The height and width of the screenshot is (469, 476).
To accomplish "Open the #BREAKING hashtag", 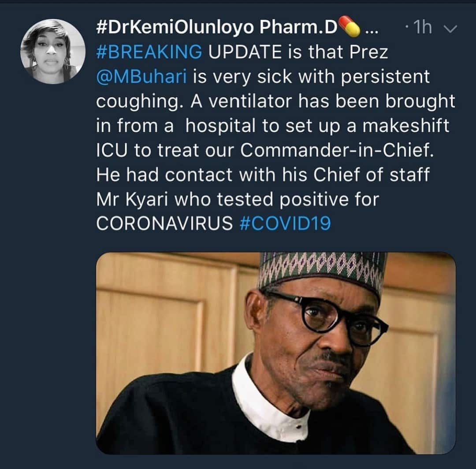I will pyautogui.click(x=149, y=52).
